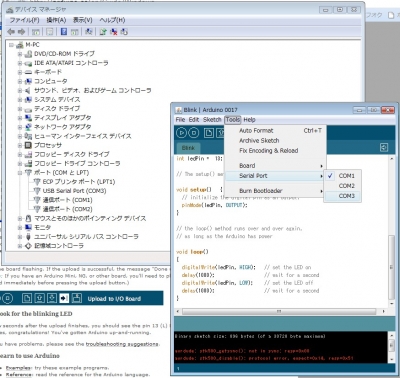Click the Scan for hardware changes icon
The height and width of the screenshot is (378, 400).
click(89, 32)
